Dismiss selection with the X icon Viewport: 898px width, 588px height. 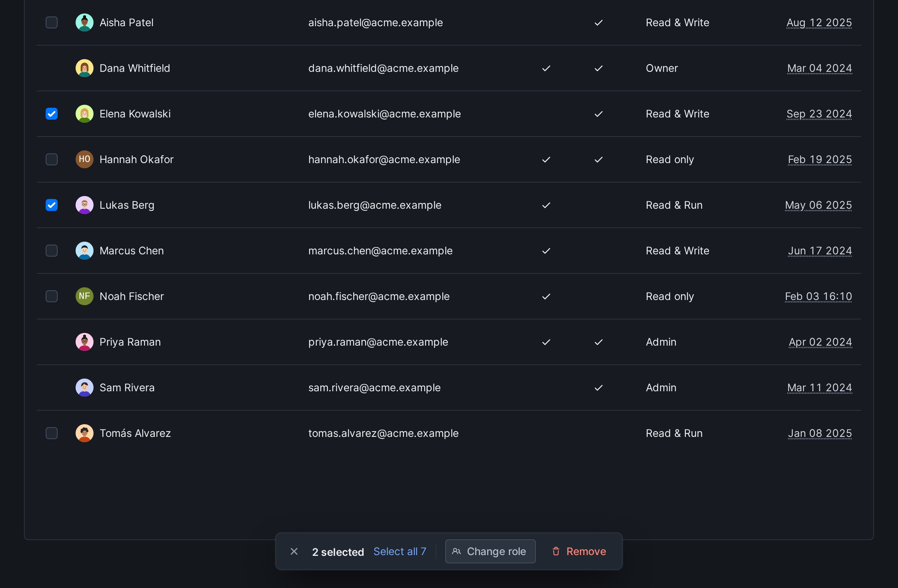coord(294,552)
